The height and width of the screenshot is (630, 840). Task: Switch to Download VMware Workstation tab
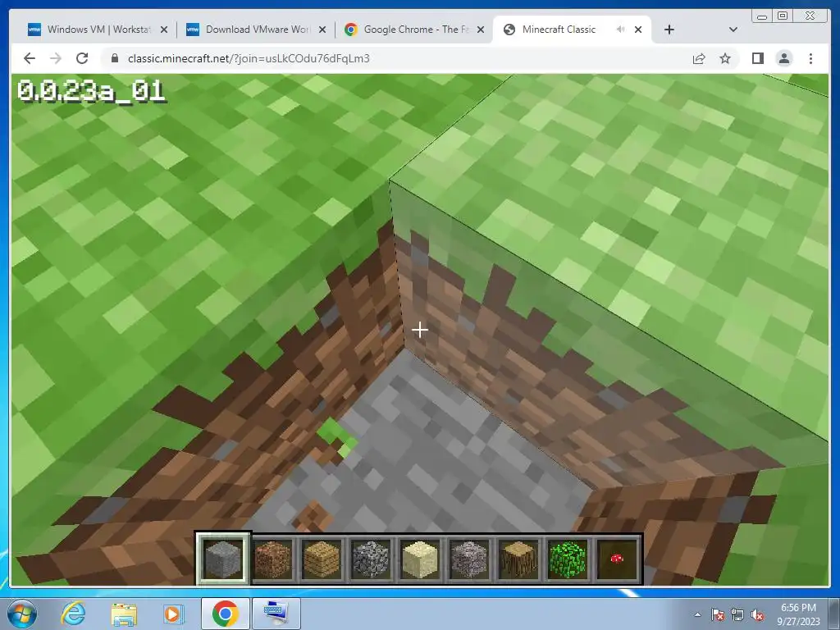(257, 30)
